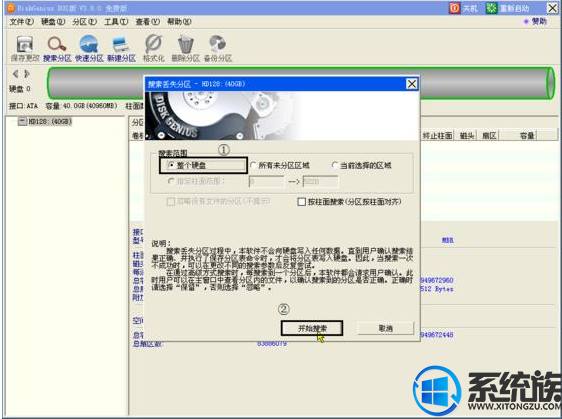
Task: Click the gray disk capacity bar
Action: click(x=300, y=83)
